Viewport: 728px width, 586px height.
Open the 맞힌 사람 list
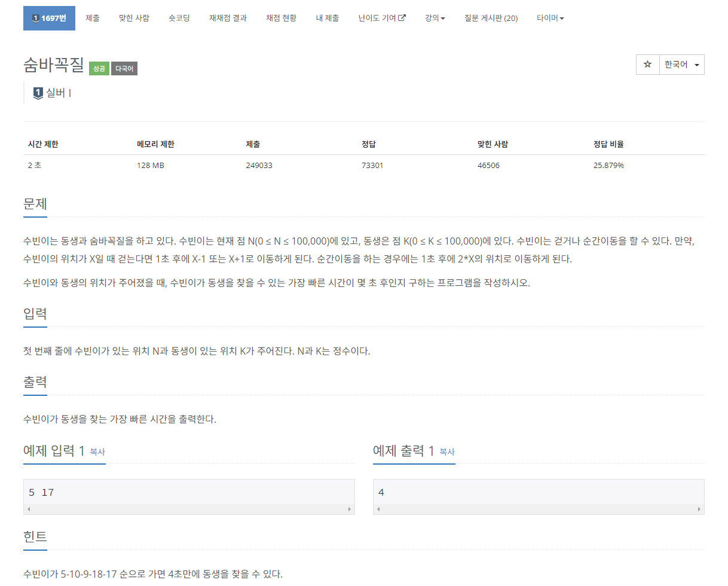(x=133, y=18)
